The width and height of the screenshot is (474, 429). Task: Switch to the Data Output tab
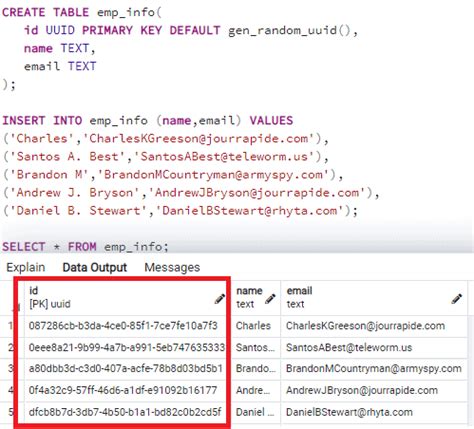(x=95, y=267)
